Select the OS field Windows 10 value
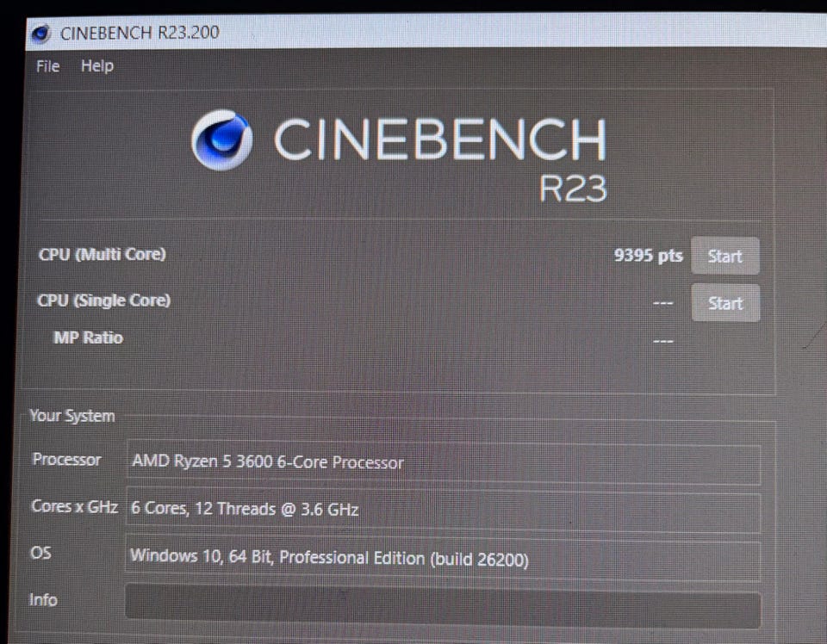Image resolution: width=827 pixels, height=644 pixels. 443,559
